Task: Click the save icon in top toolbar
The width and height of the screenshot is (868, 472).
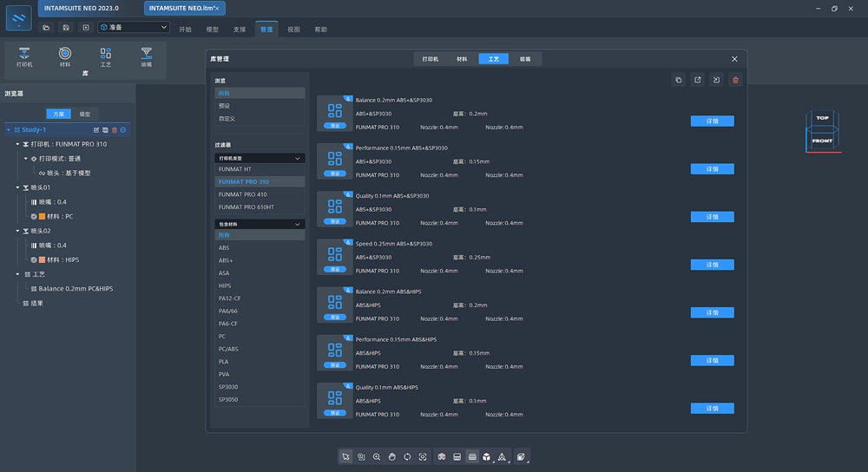Action: coord(66,28)
